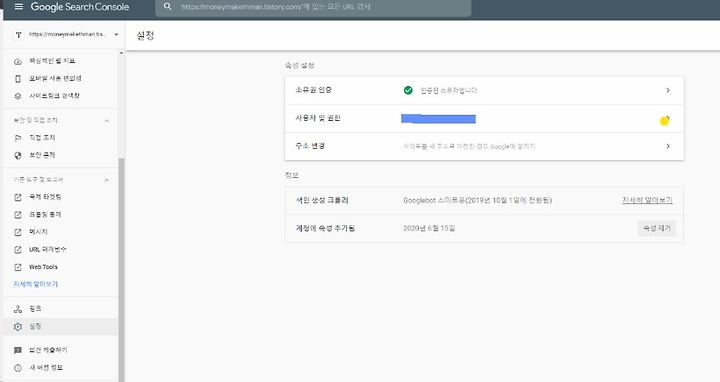The height and width of the screenshot is (382, 720).
Task: Focus the URL inspection search field
Action: click(313, 8)
